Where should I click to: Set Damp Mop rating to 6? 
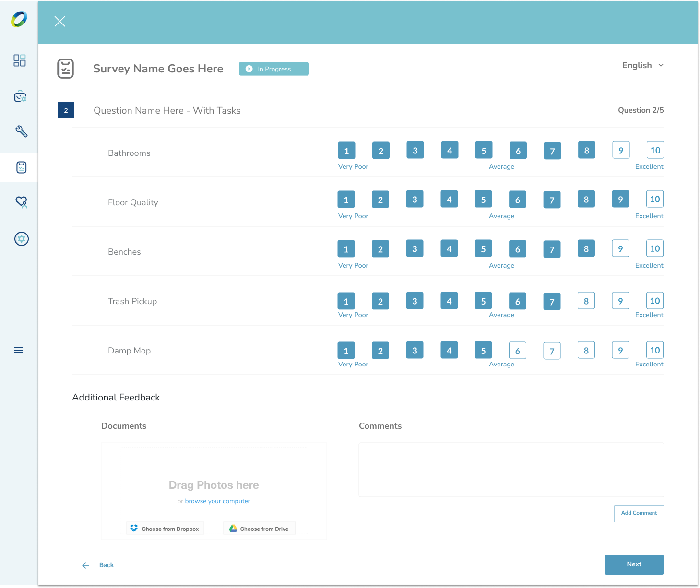pyautogui.click(x=517, y=351)
